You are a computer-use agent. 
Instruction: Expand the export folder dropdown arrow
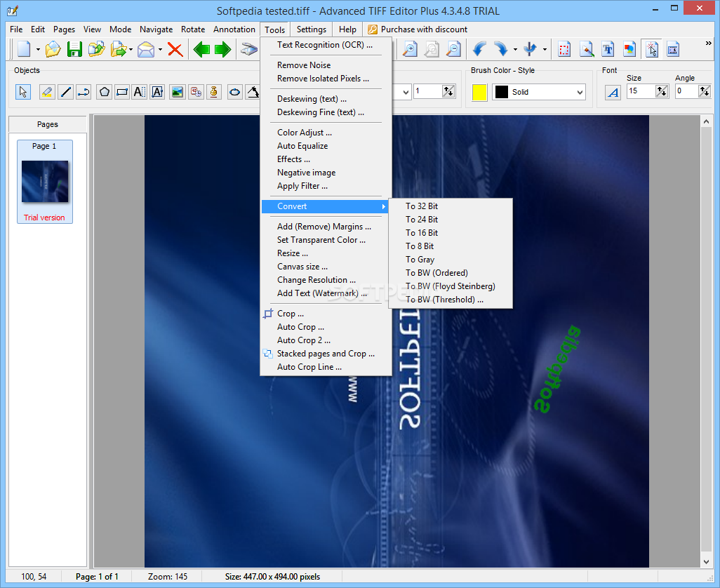(x=131, y=49)
